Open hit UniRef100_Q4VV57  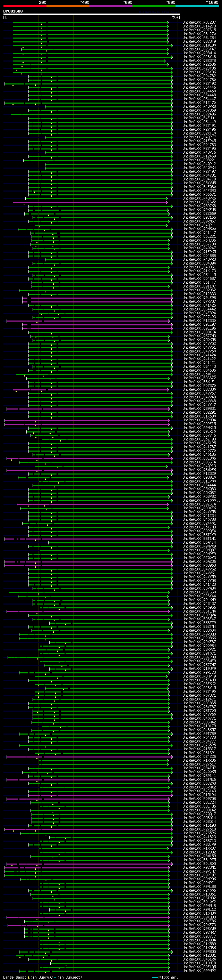(x=199, y=394)
